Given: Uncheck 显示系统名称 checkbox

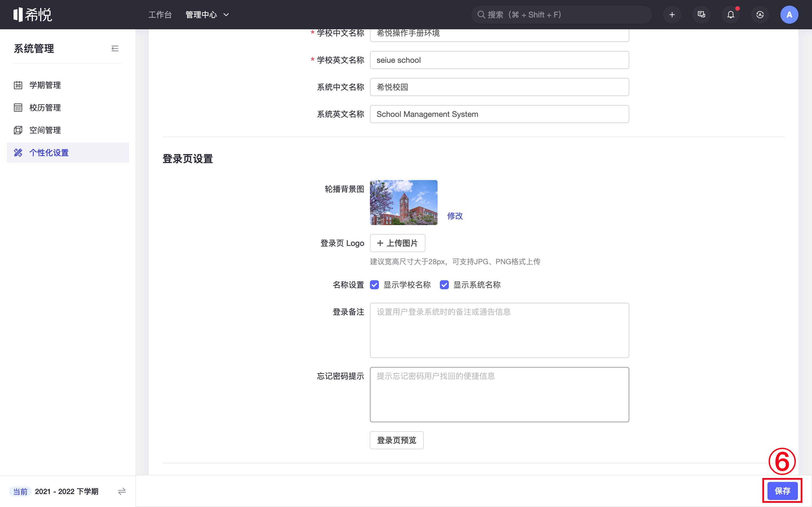Looking at the screenshot, I should pyautogui.click(x=444, y=285).
